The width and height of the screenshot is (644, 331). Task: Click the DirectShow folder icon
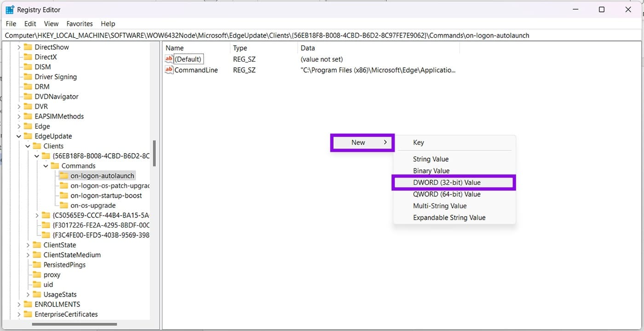point(28,47)
